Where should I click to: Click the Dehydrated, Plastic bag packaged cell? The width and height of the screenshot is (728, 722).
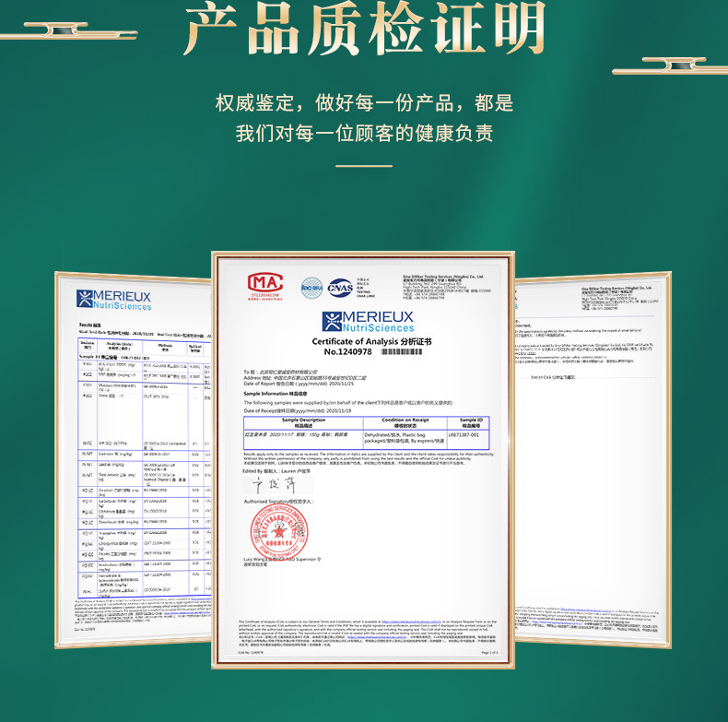click(x=404, y=438)
